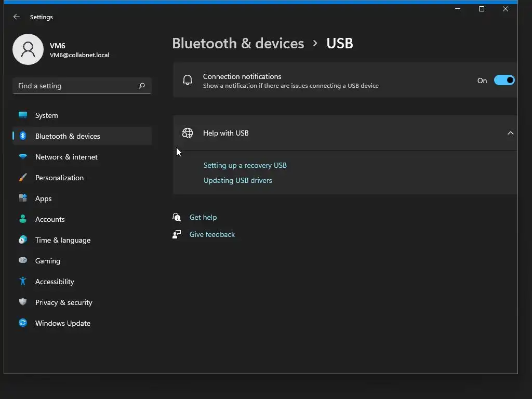This screenshot has width=532, height=399.
Task: Click the Find a setting search box
Action: (75, 86)
